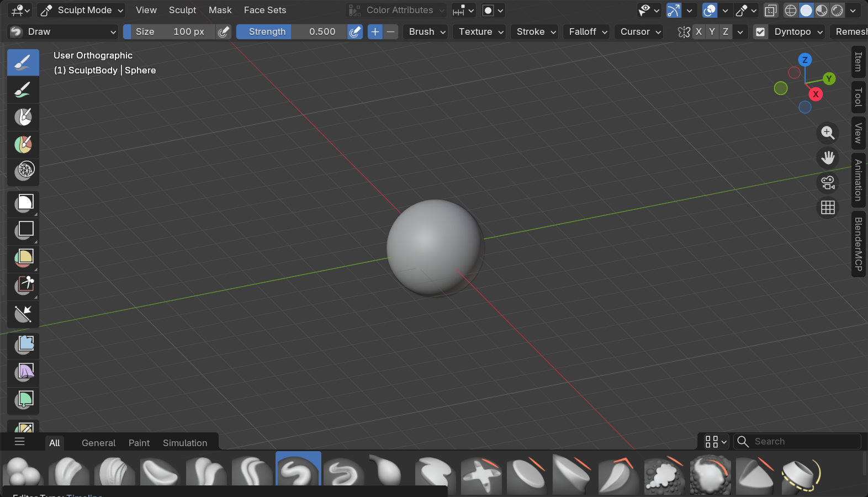The height and width of the screenshot is (497, 868).
Task: Click the Zoom view magnifier icon
Action: (x=828, y=133)
